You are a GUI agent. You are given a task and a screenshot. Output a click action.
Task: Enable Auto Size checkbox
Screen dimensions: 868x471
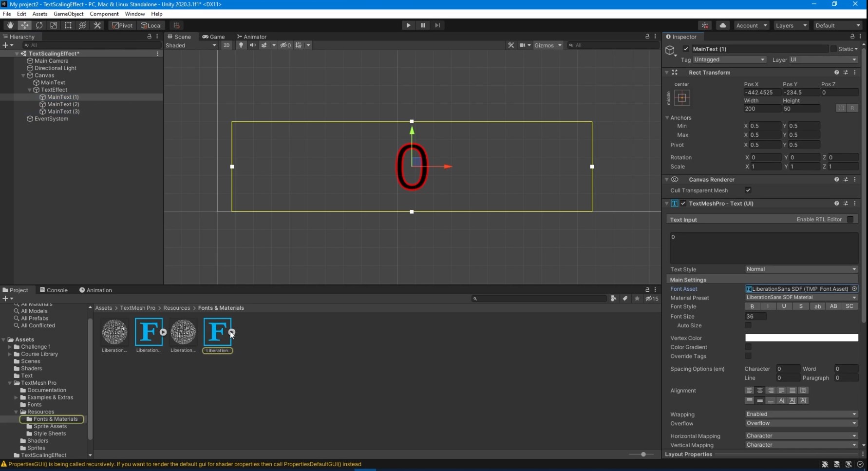(748, 325)
